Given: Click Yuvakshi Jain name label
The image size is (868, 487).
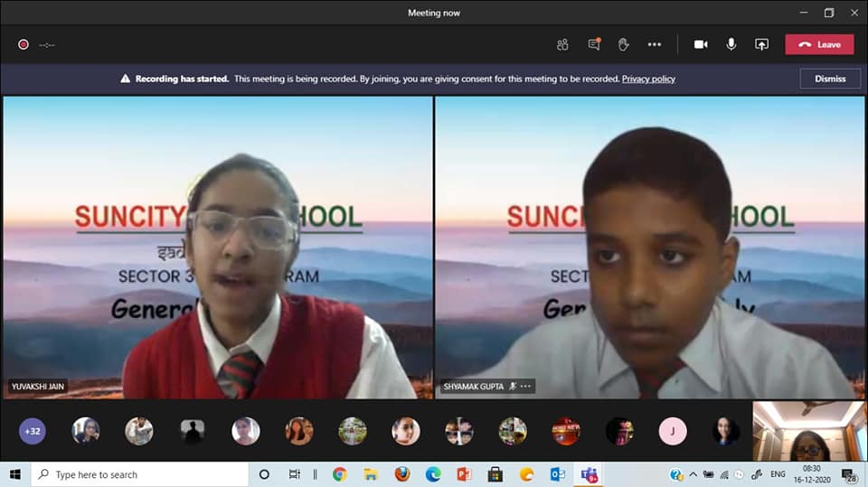Looking at the screenshot, I should (38, 387).
